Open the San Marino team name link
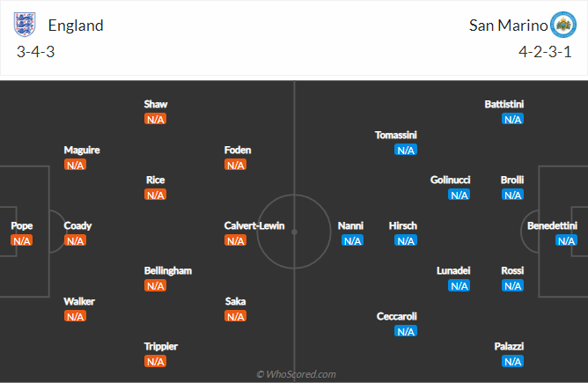The image size is (588, 383). click(x=506, y=26)
